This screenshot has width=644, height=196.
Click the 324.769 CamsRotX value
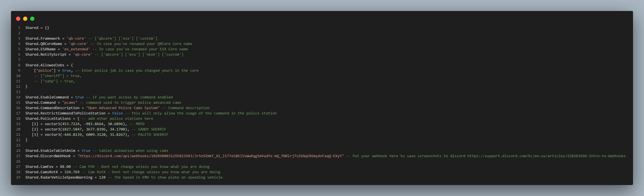pos(72,172)
